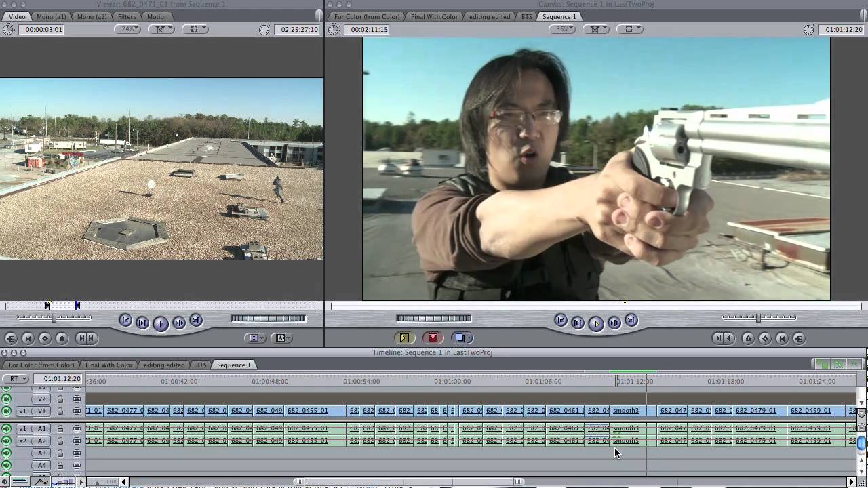Open track layout pop-up arrow in Timeline

tap(81, 482)
